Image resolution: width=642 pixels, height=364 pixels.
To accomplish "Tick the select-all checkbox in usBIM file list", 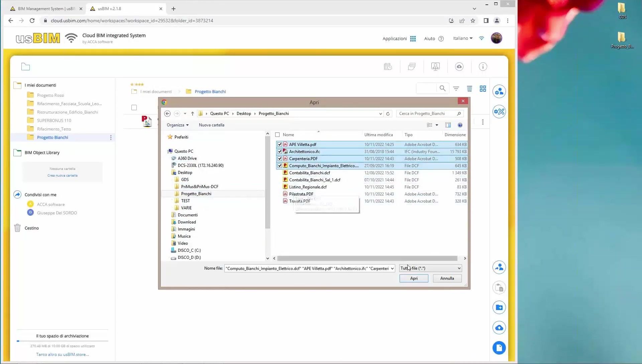I will pyautogui.click(x=134, y=108).
